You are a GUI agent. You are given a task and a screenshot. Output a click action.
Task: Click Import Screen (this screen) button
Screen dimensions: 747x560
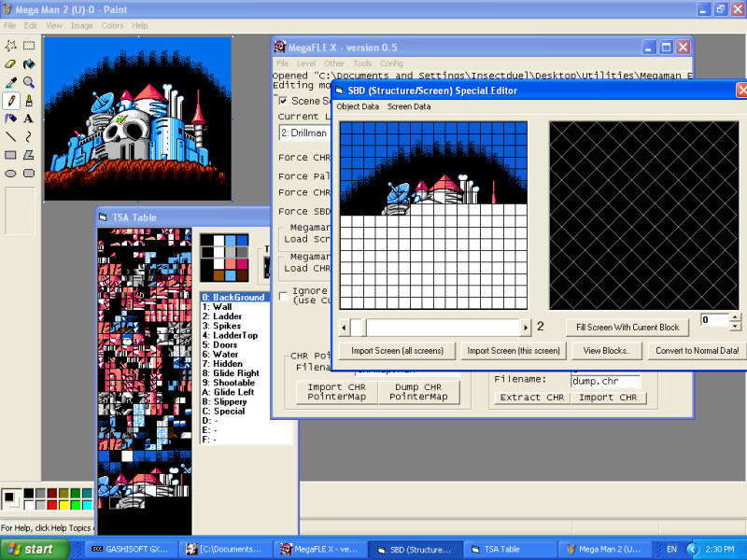514,351
